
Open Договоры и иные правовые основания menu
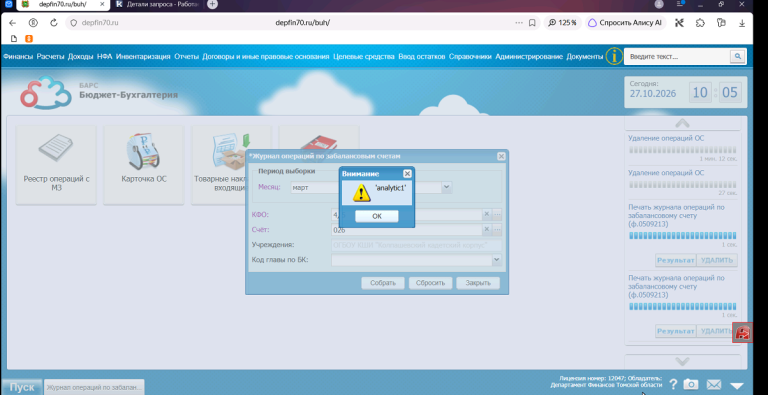coord(265,56)
